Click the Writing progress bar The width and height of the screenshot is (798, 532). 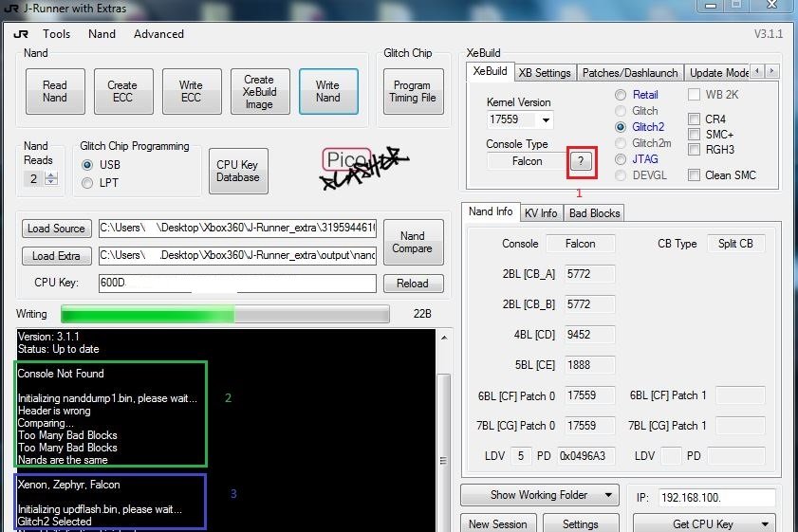(x=226, y=314)
